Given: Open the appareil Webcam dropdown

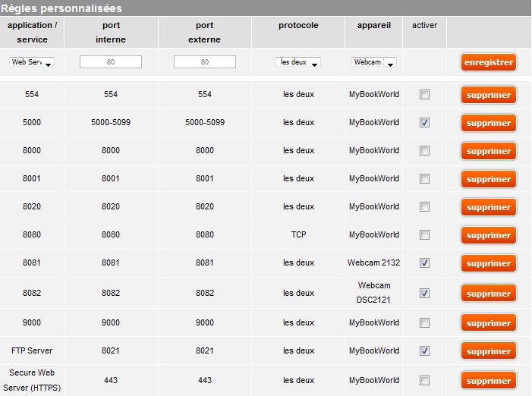Looking at the screenshot, I should click(x=373, y=62).
